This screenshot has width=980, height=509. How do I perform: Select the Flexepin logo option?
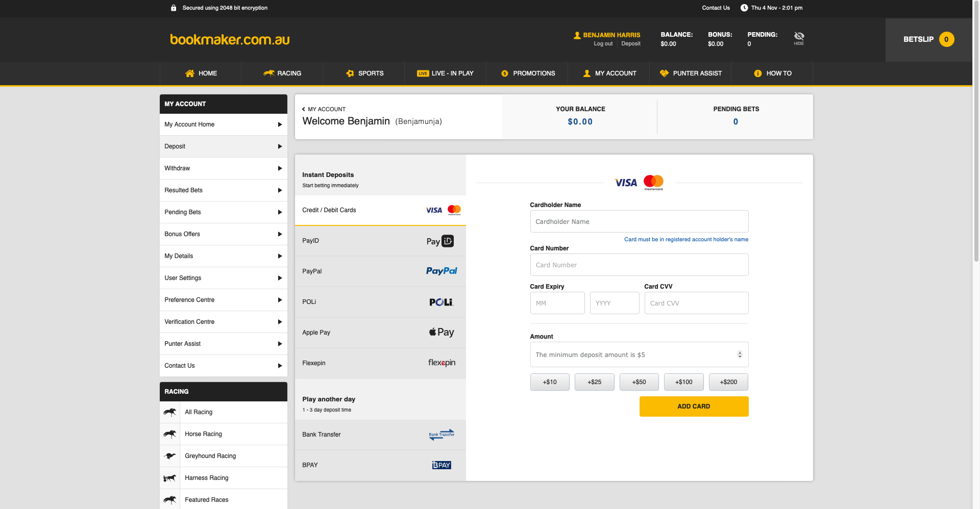click(x=442, y=363)
